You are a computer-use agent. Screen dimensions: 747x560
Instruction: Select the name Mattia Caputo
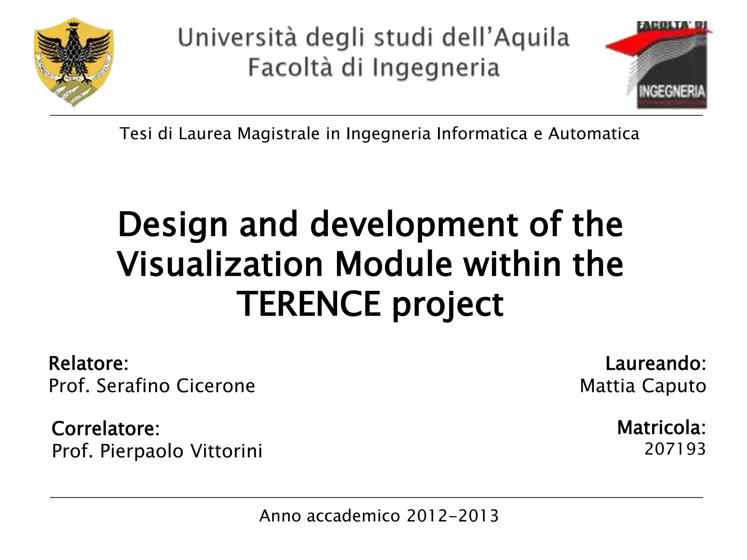pyautogui.click(x=643, y=386)
